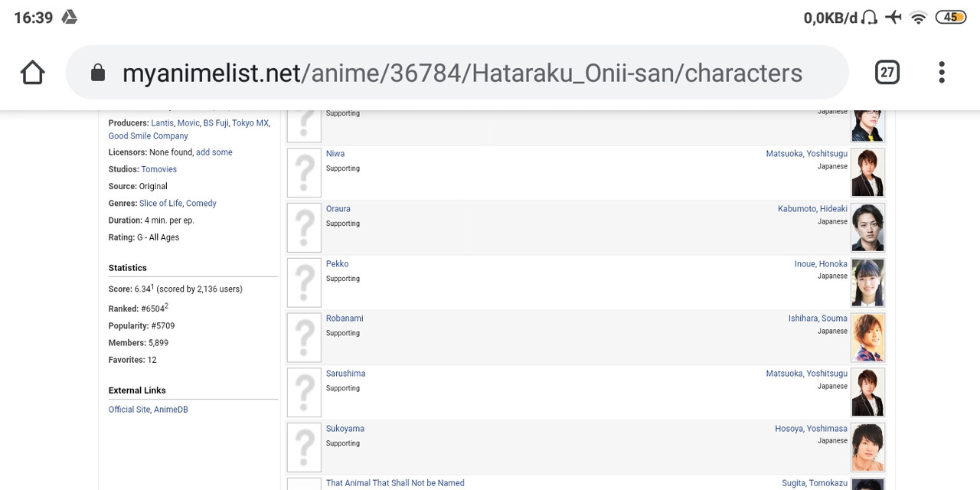Open the Tomovies studio link

tap(159, 169)
